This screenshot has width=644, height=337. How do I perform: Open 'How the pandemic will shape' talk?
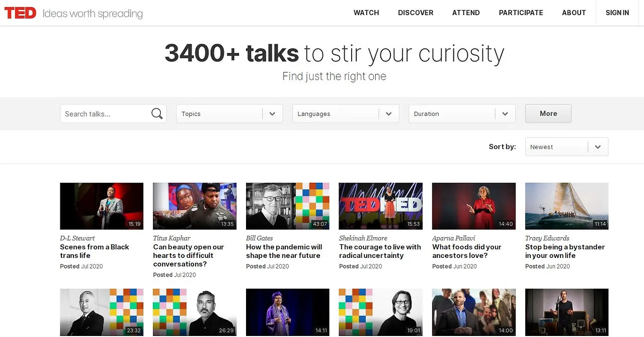(284, 251)
